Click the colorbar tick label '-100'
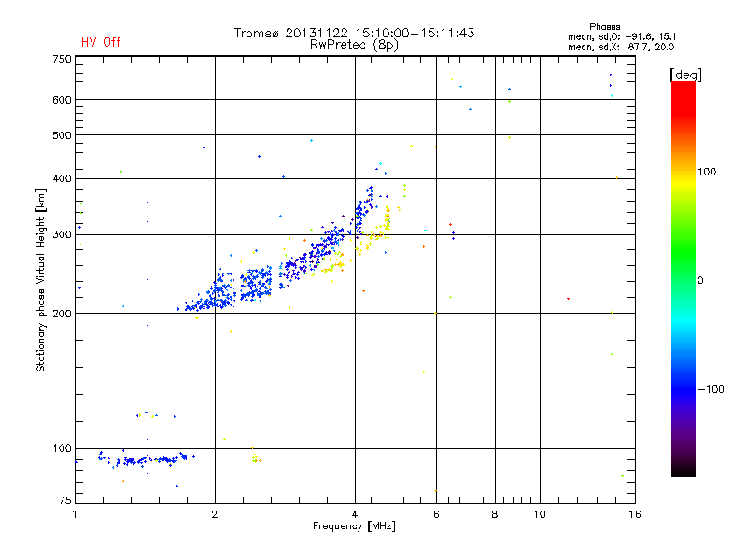Viewport: 747px width, 560px height. pos(712,389)
